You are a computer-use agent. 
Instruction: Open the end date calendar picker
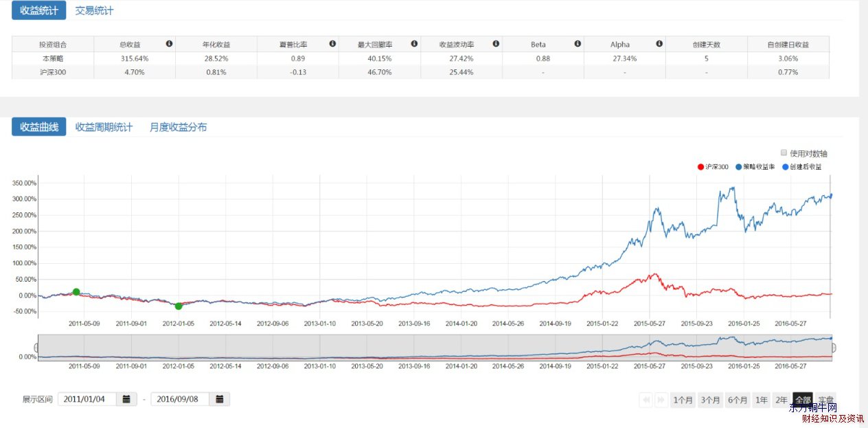[x=219, y=399]
